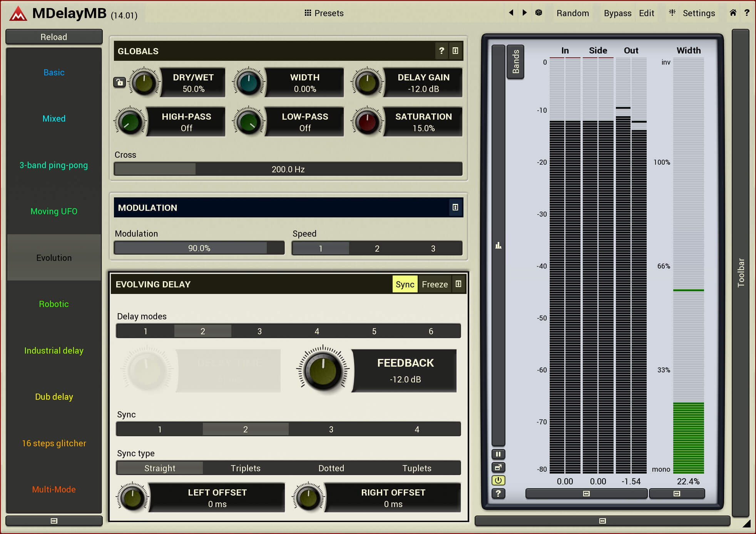Expand the Toolbar vertical strip

pos(741,272)
